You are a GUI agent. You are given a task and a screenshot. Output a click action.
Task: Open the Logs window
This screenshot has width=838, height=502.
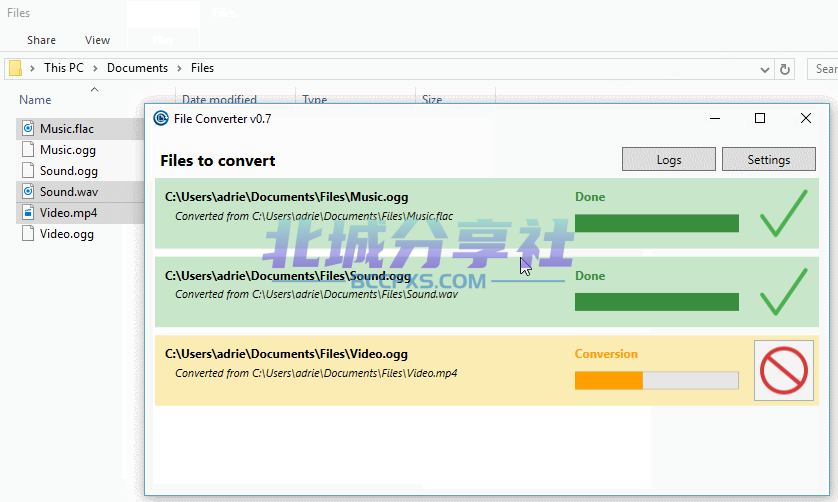point(669,159)
